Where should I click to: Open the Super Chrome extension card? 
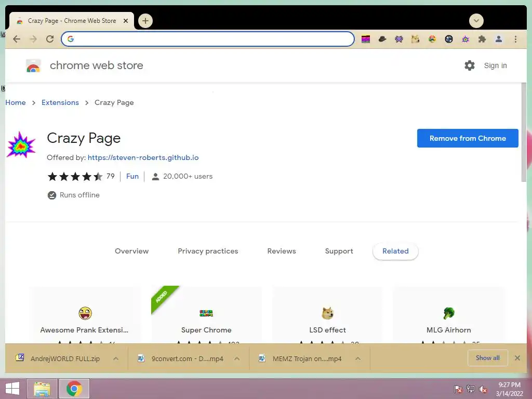tap(206, 315)
